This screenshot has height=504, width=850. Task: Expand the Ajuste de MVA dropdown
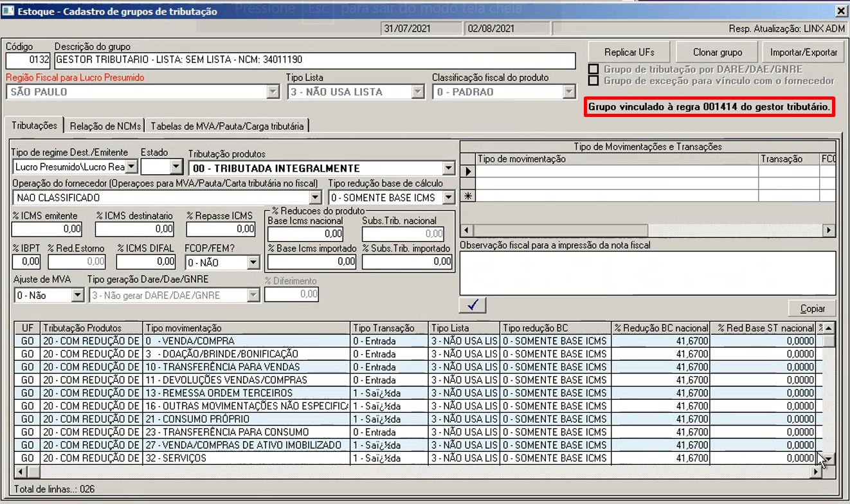click(x=78, y=296)
